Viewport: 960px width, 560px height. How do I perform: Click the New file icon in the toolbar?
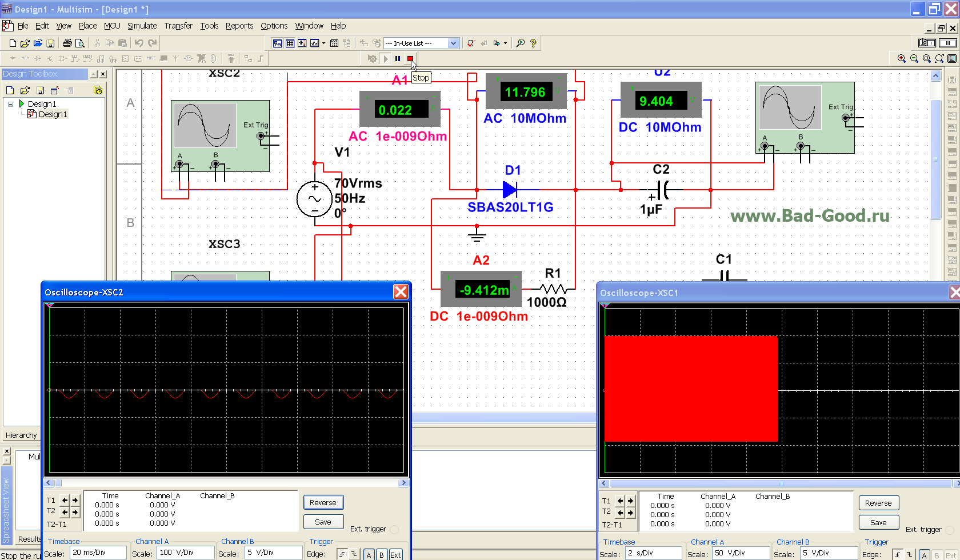tap(13, 43)
